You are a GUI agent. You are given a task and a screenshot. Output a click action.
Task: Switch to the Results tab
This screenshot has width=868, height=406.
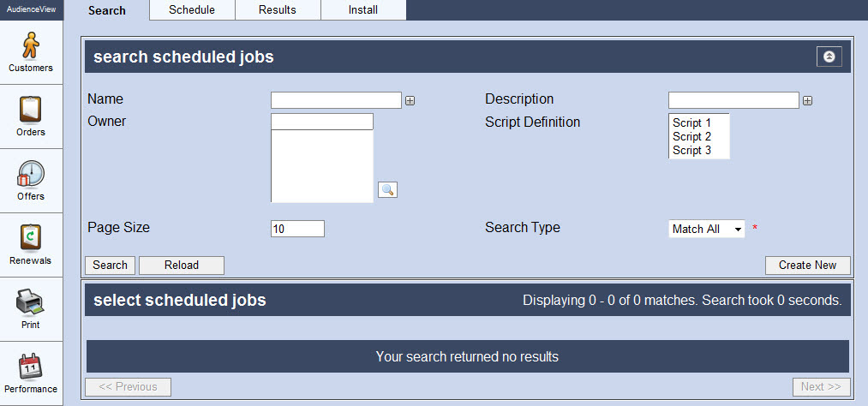click(x=278, y=10)
